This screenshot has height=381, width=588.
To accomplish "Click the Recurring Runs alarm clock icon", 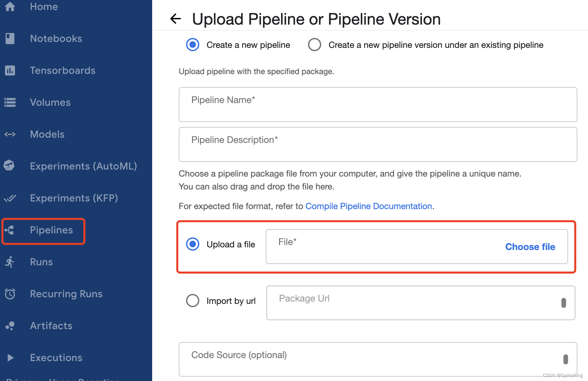I will [x=10, y=294].
